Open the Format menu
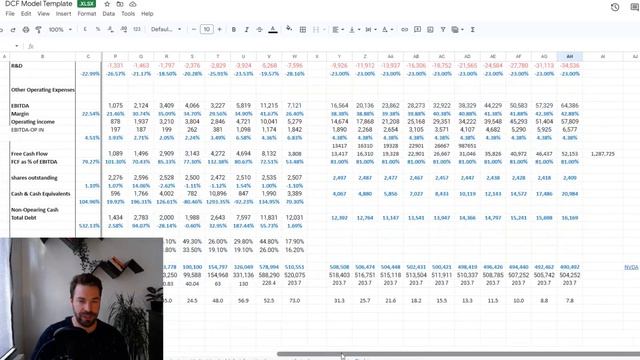The image size is (640, 360). pyautogui.click(x=87, y=14)
